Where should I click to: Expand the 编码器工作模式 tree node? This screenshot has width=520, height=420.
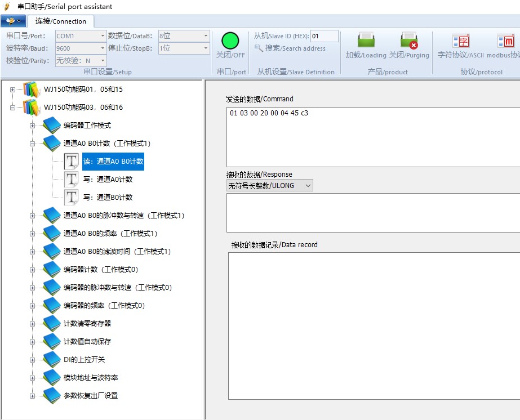coord(32,126)
